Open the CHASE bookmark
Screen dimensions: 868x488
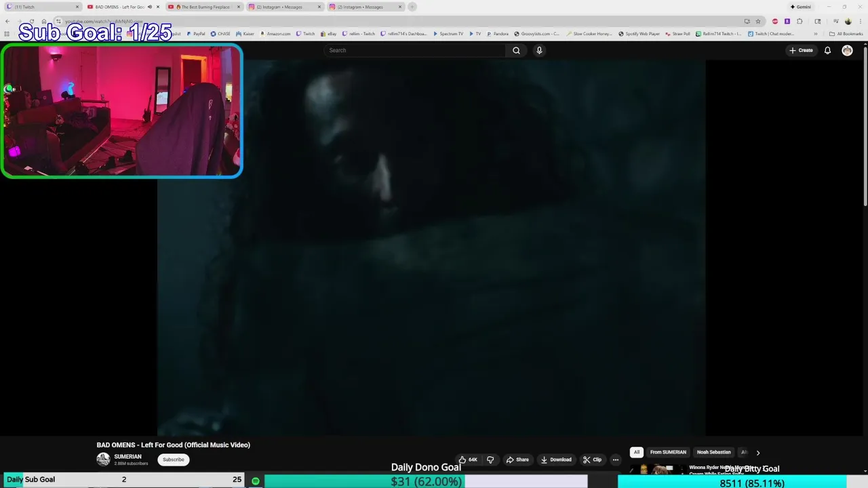220,34
